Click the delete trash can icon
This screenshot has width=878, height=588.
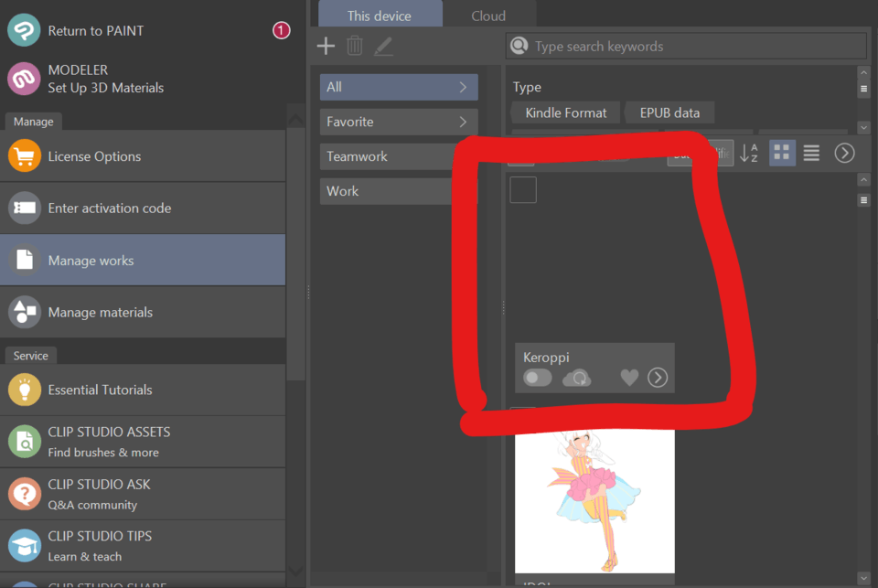pyautogui.click(x=355, y=46)
